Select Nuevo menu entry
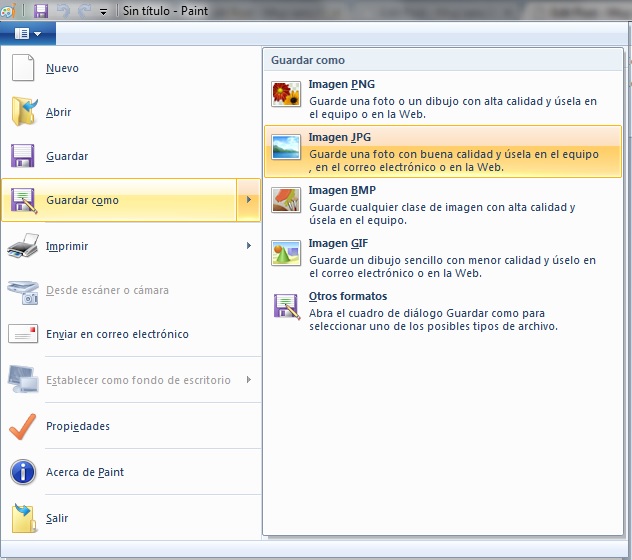632x560 pixels. point(131,68)
